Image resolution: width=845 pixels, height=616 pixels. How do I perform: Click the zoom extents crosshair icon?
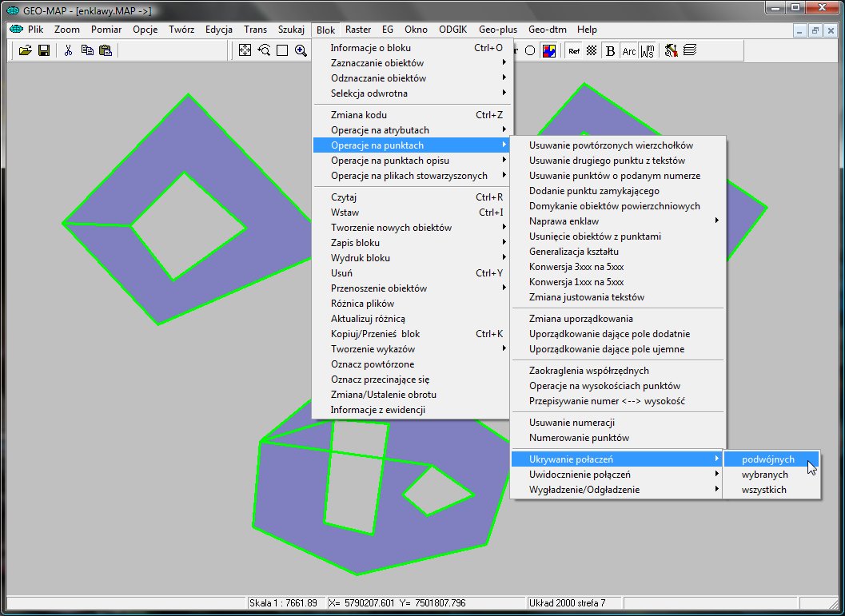click(x=245, y=50)
